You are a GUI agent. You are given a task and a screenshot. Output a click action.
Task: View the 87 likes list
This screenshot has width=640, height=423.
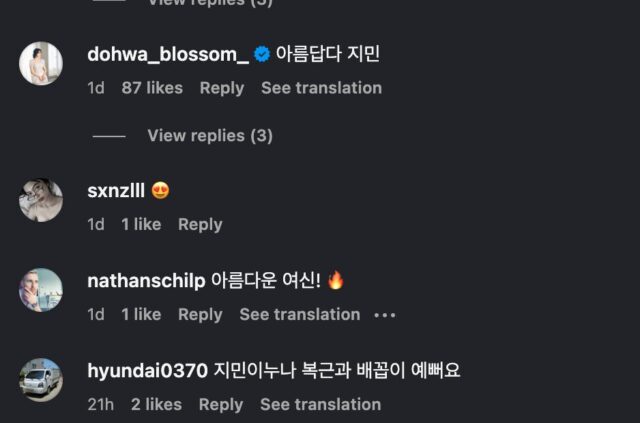(x=152, y=88)
